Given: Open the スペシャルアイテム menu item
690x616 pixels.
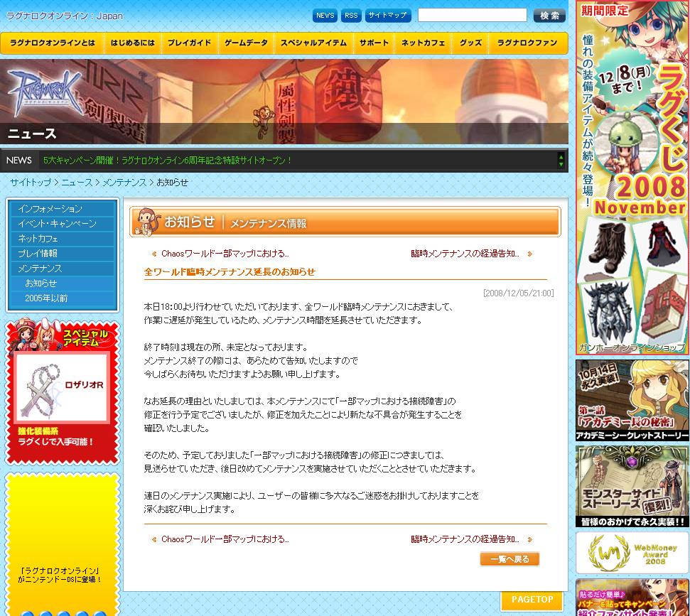Looking at the screenshot, I should (313, 43).
